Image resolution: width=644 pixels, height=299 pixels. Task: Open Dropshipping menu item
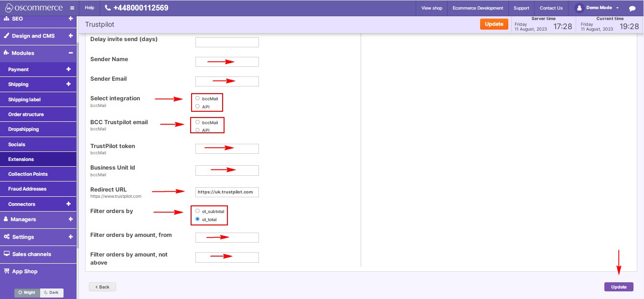(38, 129)
